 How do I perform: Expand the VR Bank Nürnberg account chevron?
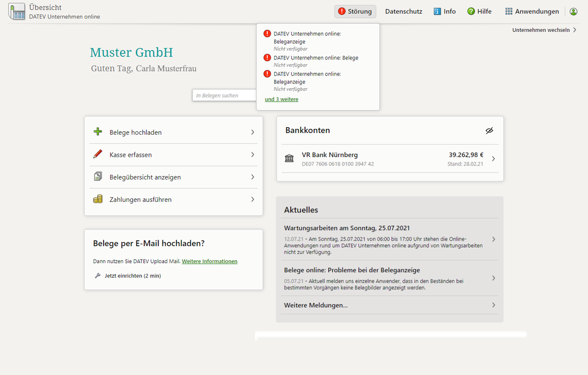coord(493,158)
